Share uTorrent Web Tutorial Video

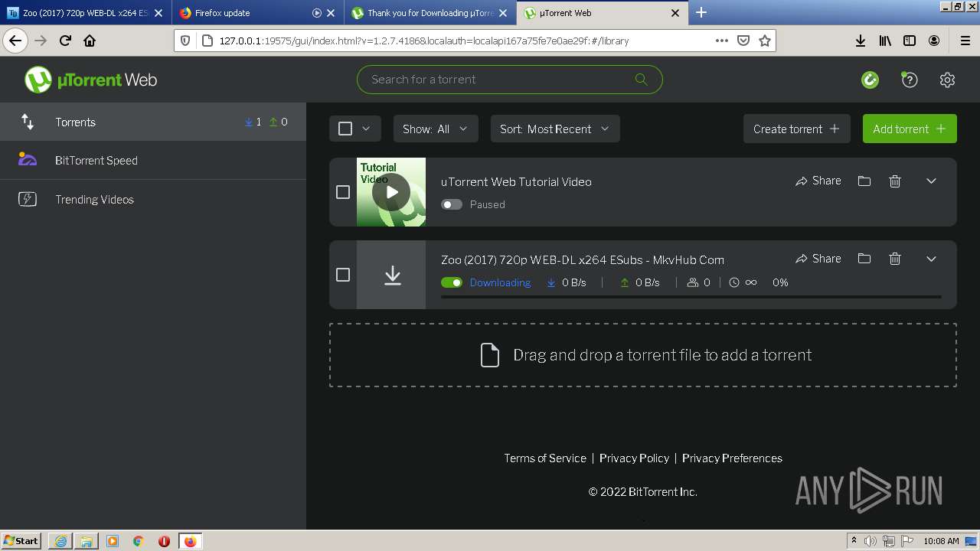pos(818,181)
